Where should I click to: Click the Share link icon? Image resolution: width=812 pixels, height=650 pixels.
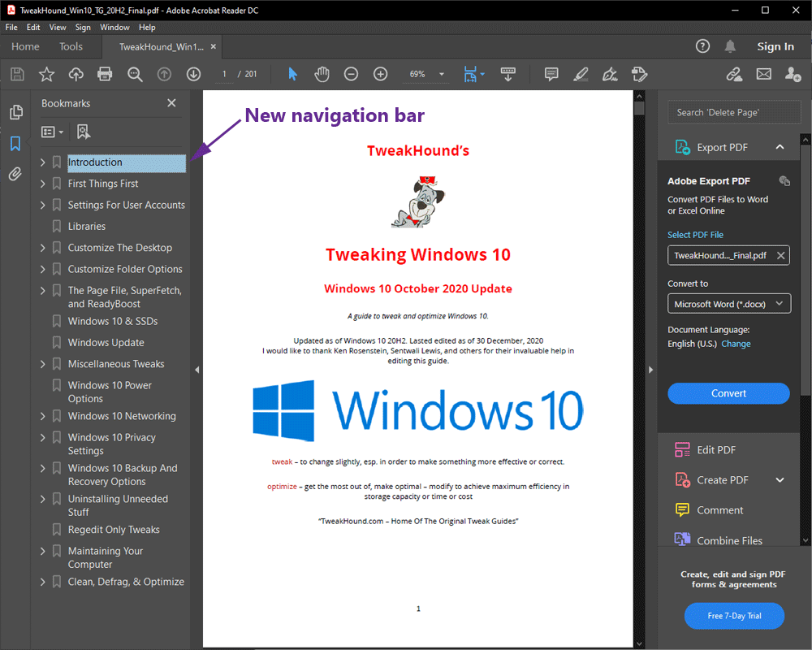734,74
